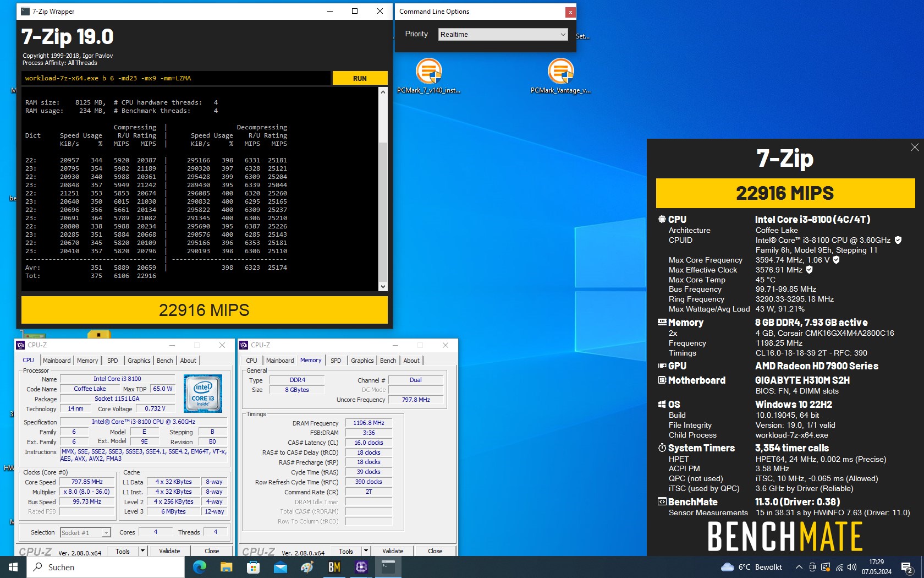The image size is (924, 578).
Task: Click taskbar search box Suchen
Action: coord(106,567)
